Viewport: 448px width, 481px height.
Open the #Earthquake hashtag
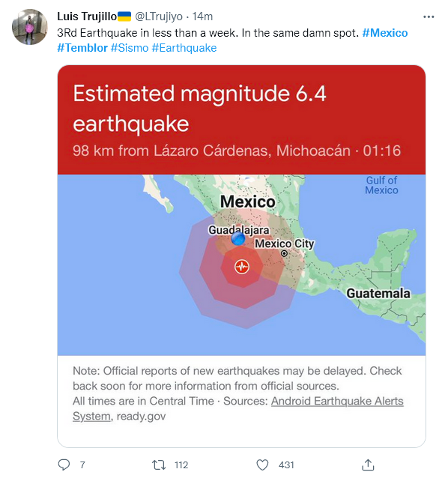point(184,48)
